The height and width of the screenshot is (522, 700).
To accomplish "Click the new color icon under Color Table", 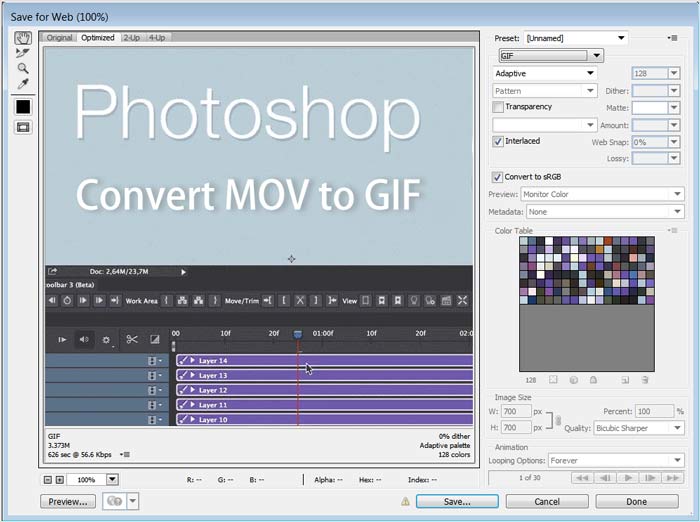I will pos(625,380).
